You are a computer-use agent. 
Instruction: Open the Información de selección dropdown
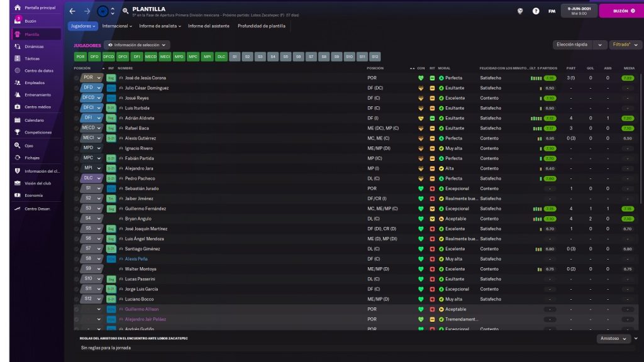(137, 45)
